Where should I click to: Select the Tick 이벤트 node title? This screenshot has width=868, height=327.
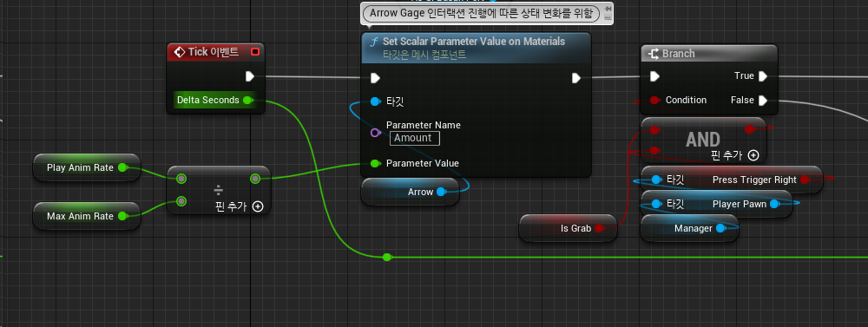[214, 52]
